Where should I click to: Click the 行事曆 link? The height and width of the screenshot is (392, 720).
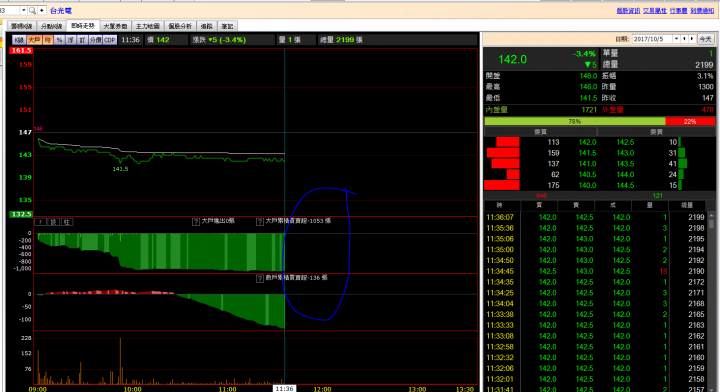pos(678,11)
